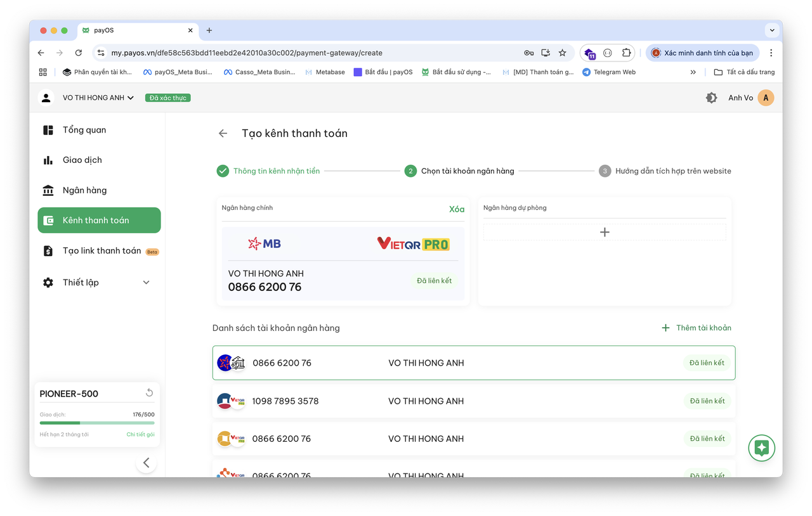Open Ngân hàng in sidebar
The width and height of the screenshot is (812, 516).
click(x=99, y=190)
